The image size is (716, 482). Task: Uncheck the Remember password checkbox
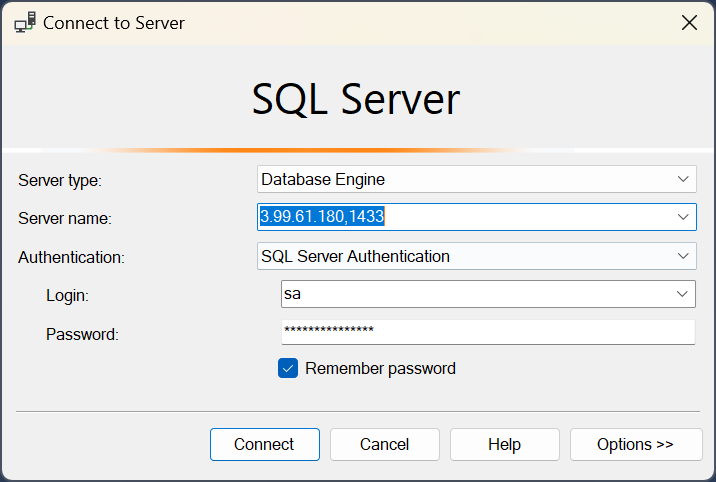pos(288,368)
